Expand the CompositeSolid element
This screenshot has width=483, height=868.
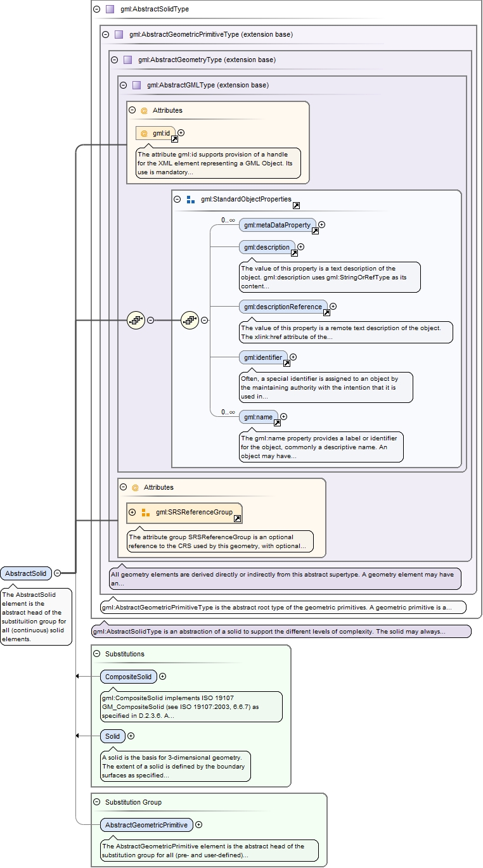[x=163, y=677]
